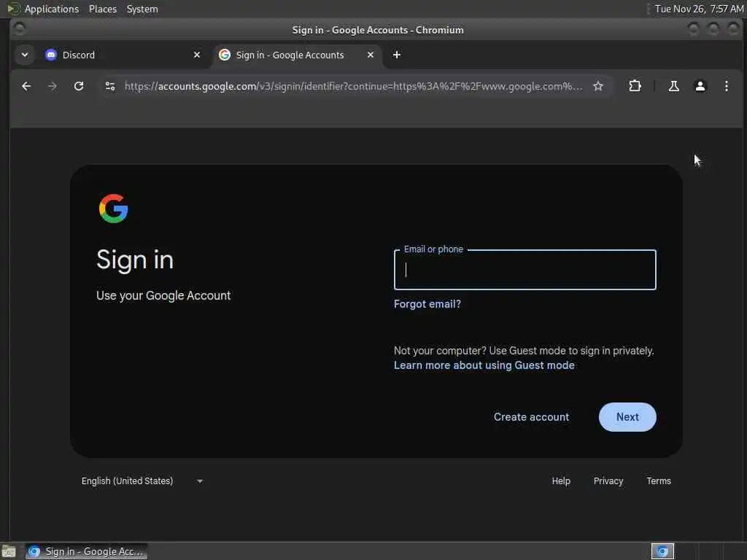Click the address bar URL
This screenshot has height=560, width=747.
tap(353, 86)
